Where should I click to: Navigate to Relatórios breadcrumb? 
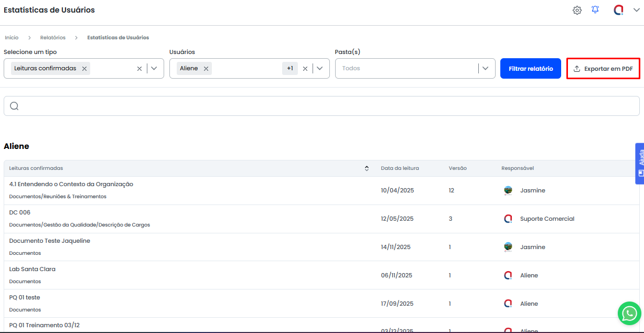(x=53, y=38)
